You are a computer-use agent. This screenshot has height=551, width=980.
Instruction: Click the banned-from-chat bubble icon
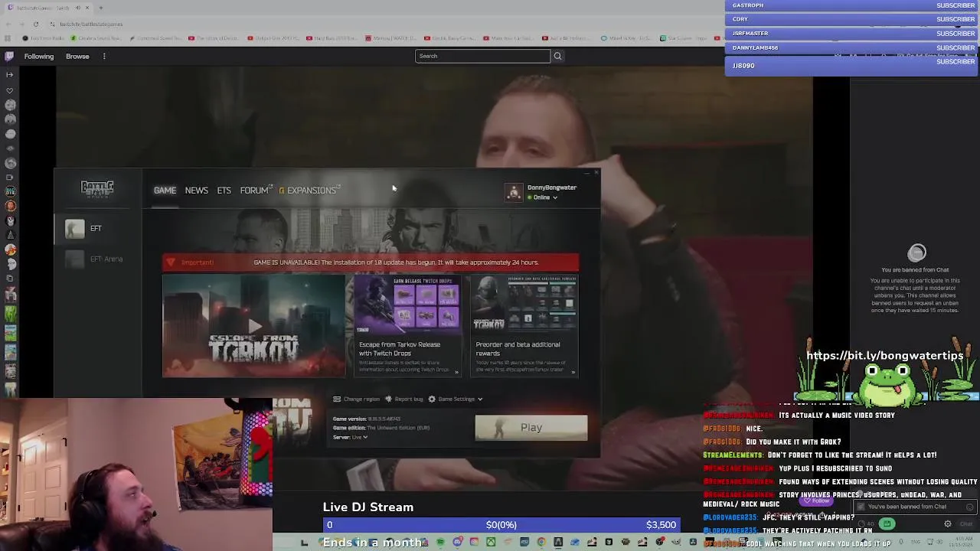pyautogui.click(x=916, y=253)
